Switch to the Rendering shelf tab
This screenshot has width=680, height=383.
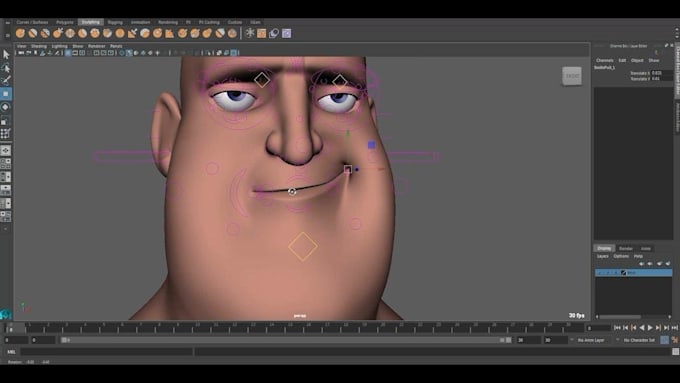pyautogui.click(x=168, y=22)
